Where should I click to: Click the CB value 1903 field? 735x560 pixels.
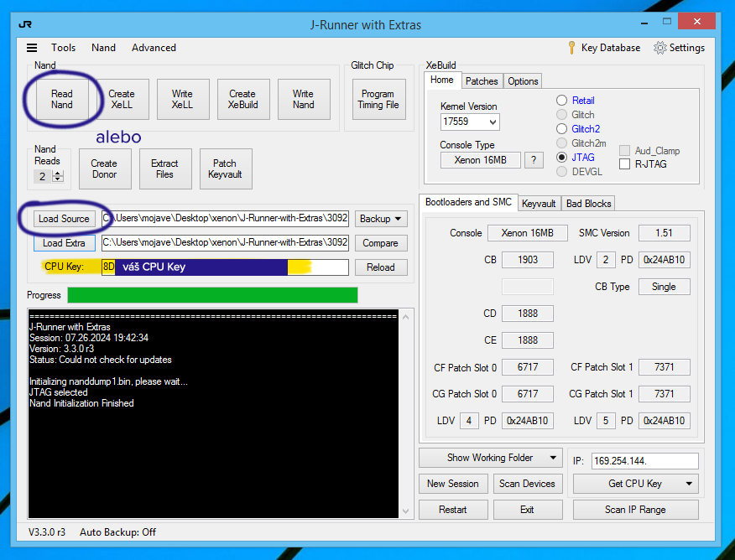coord(528,260)
